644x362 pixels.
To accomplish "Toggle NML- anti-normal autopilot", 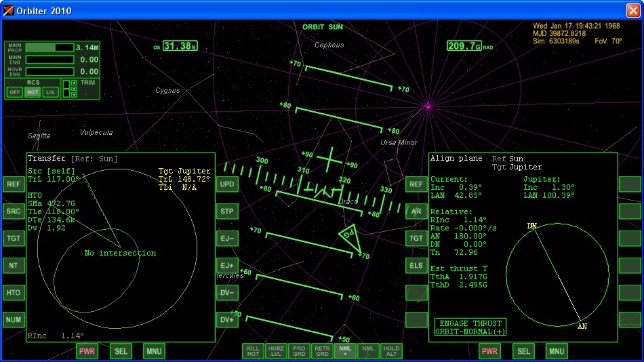I will (x=368, y=351).
